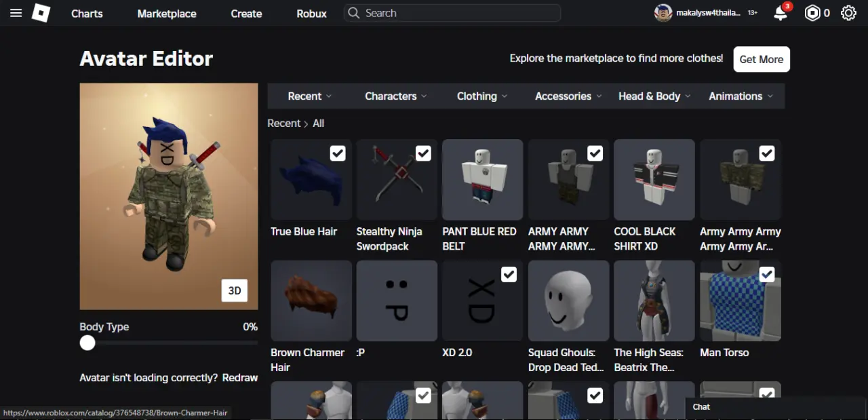
Task: Uncheck the Man Torso checkbox
Action: [x=767, y=274]
